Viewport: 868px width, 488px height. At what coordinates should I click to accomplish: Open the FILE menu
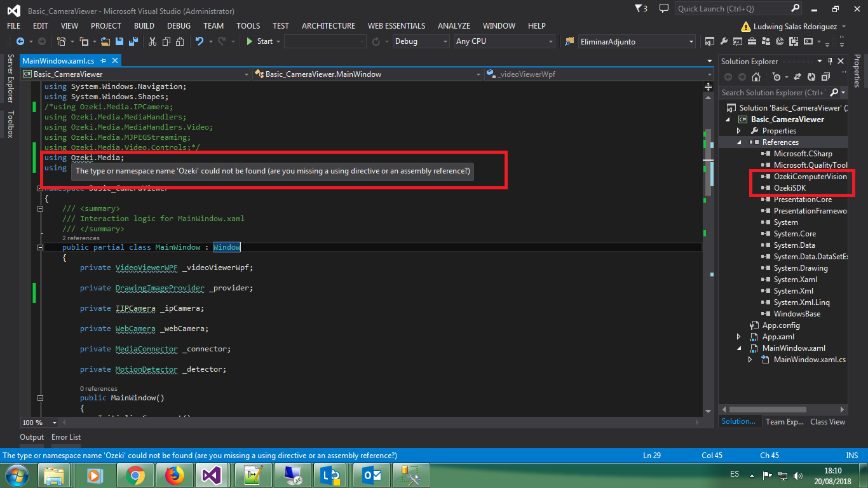(13, 26)
